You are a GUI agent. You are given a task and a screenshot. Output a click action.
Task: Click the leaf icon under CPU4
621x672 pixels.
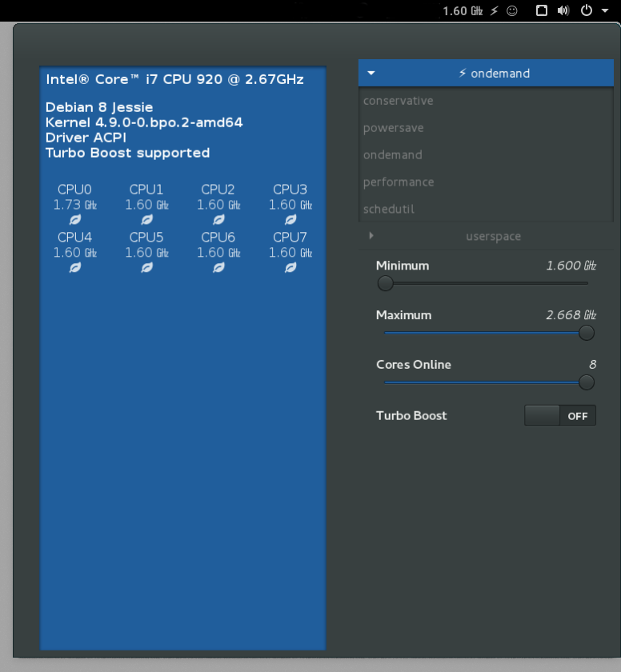tap(75, 268)
